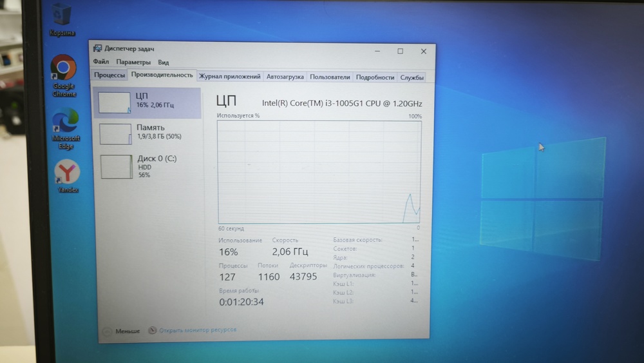
Task: Click the ЦП mini graph thumbnail
Action: pyautogui.click(x=115, y=103)
